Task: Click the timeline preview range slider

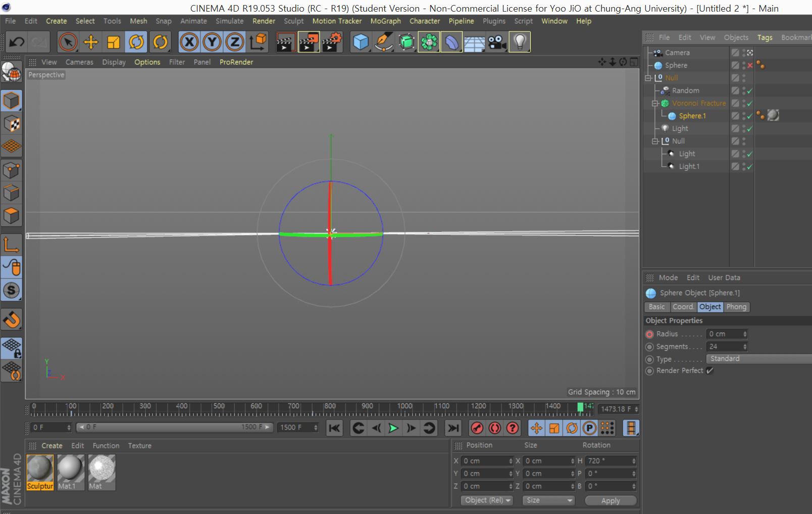Action: [x=174, y=427]
